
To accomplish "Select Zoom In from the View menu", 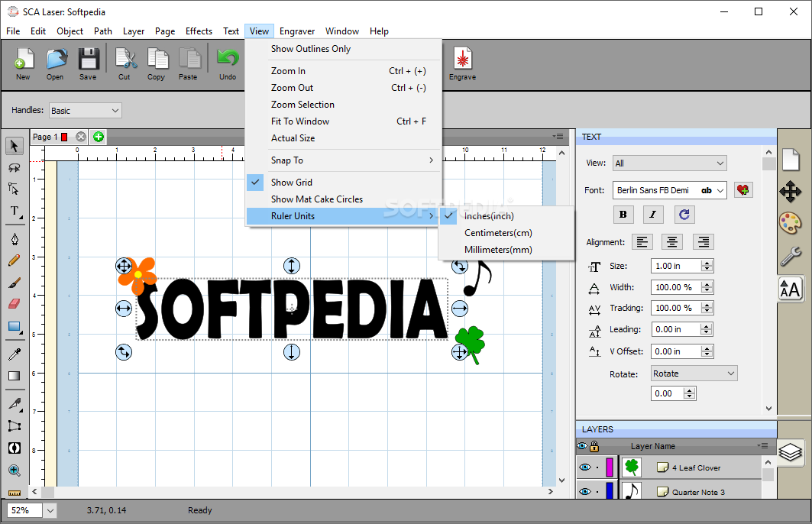I will click(343, 71).
